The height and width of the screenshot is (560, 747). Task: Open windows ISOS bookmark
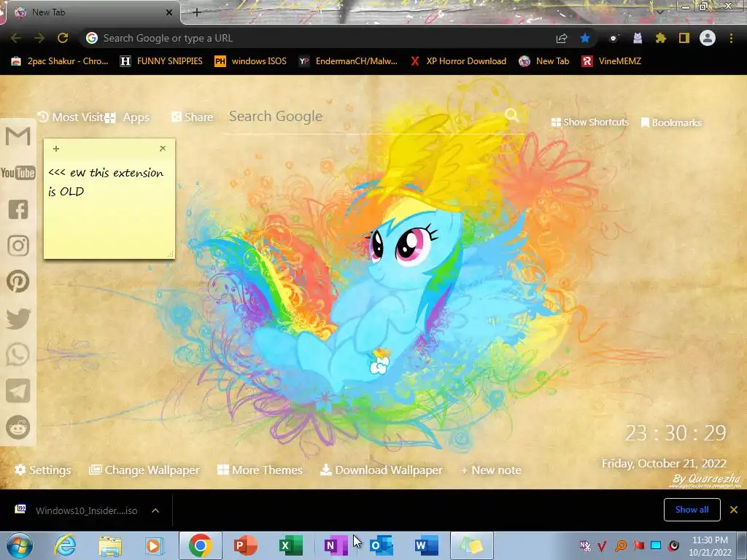click(251, 61)
